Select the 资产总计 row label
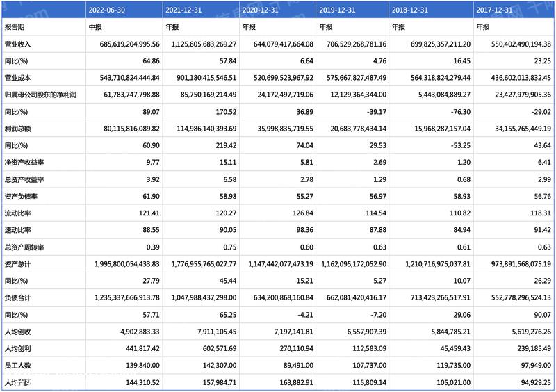 [18, 264]
